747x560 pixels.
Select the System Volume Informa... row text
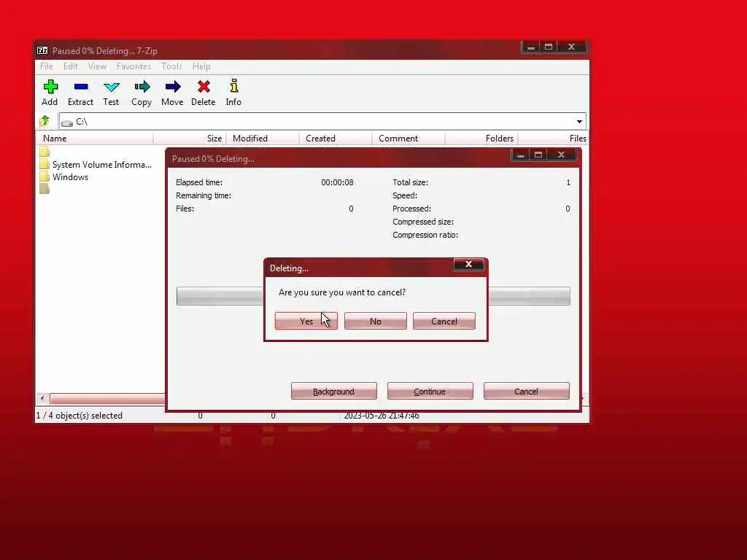pyautogui.click(x=102, y=164)
